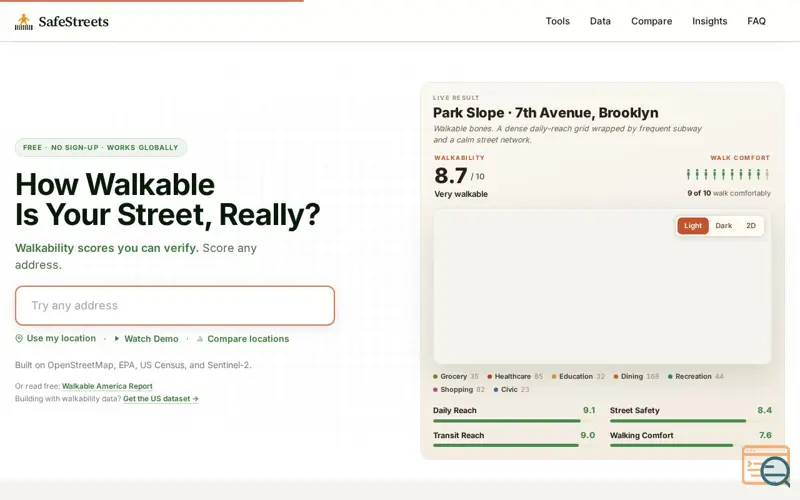The height and width of the screenshot is (500, 800).
Task: Click the location pin icon beside Use my location
Action: [x=19, y=338]
